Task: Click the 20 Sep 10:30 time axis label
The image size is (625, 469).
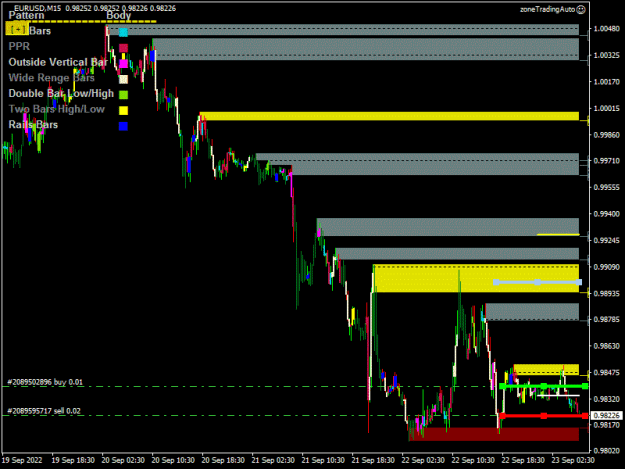Action: click(173, 460)
